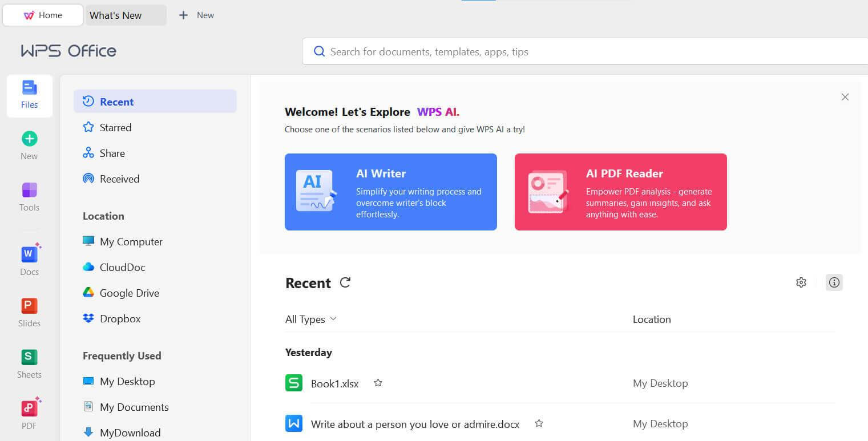Open the All Types filter dropdown
The image size is (868, 441).
[x=310, y=319]
